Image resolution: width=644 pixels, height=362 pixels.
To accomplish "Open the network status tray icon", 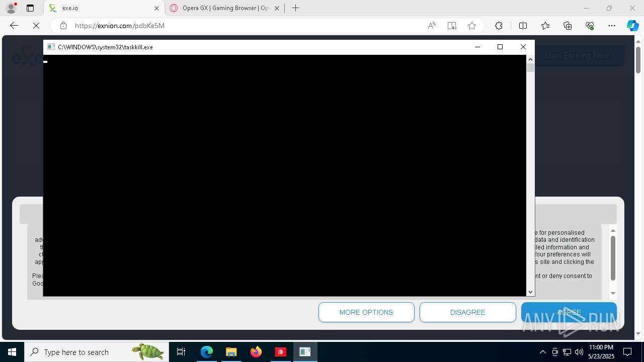I will [x=567, y=352].
